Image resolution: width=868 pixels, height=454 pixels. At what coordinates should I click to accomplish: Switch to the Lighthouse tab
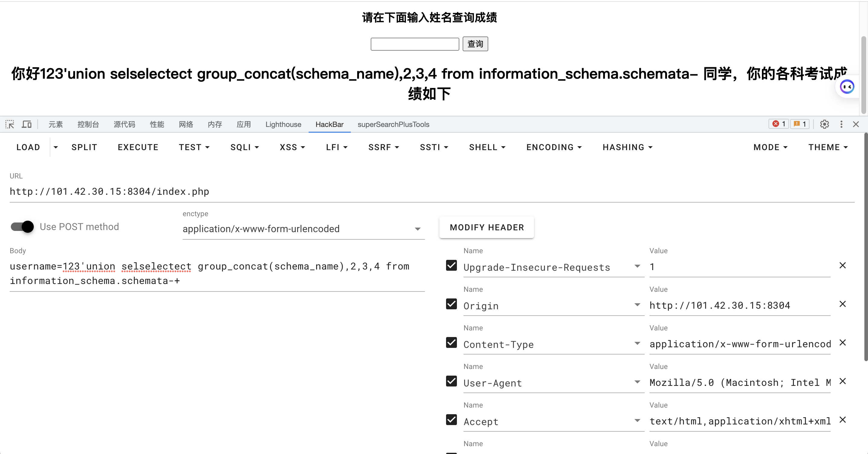tap(283, 125)
